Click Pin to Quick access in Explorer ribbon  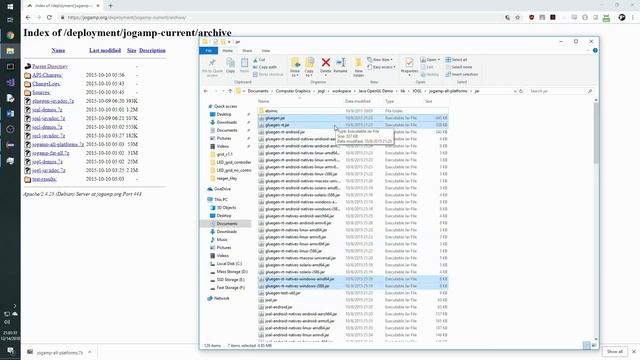tap(212, 67)
